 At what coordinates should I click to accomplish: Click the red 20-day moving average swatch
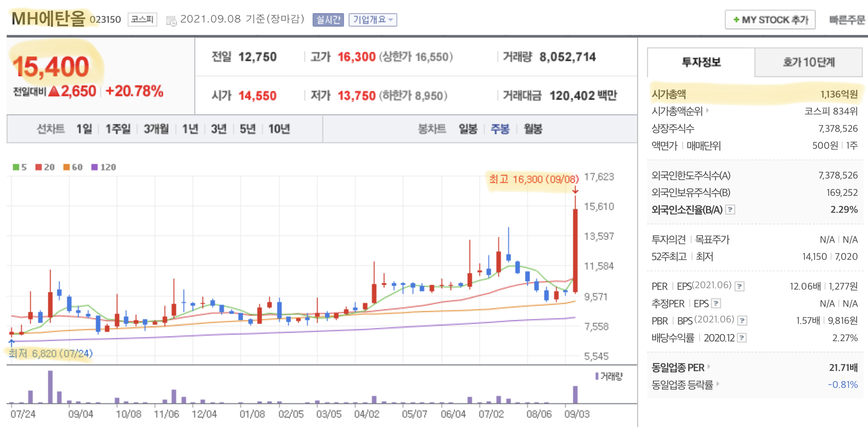click(x=39, y=167)
